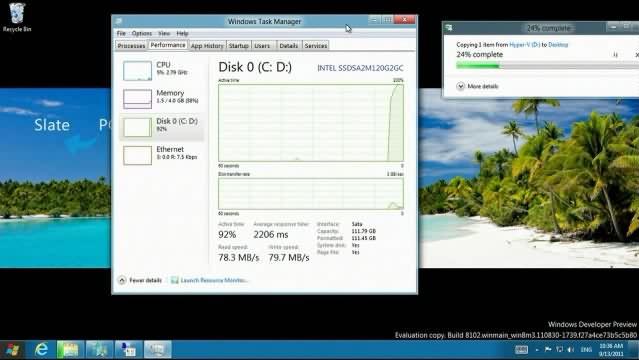Click the 111.79 GB capacity value
The height and width of the screenshot is (360, 639).
364,231
